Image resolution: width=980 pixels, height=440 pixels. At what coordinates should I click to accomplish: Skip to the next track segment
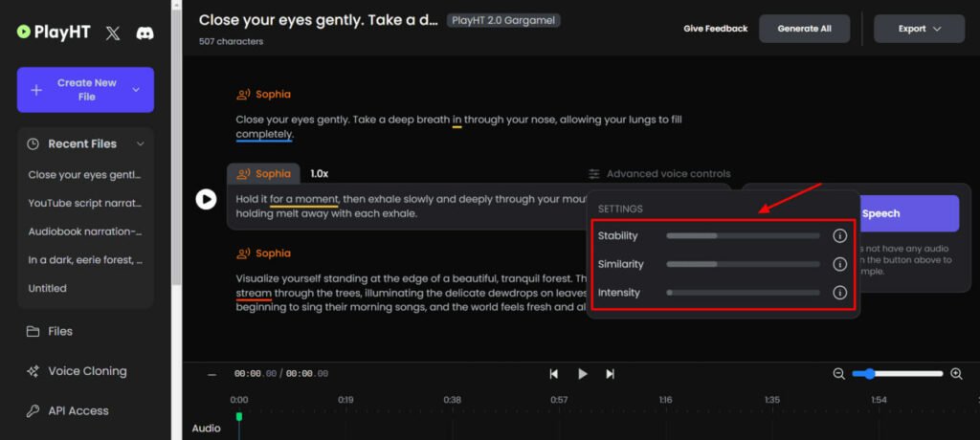(x=610, y=374)
